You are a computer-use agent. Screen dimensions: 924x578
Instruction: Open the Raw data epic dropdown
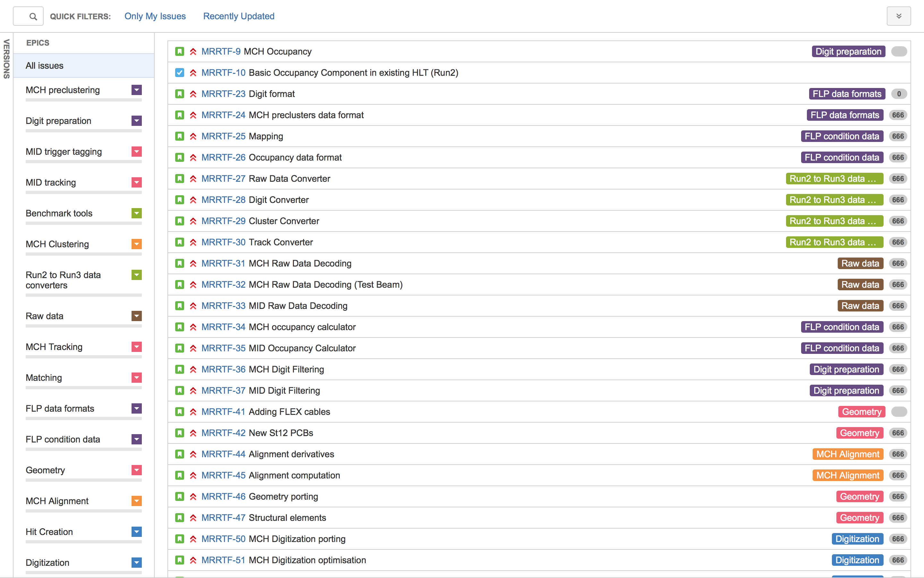(137, 316)
